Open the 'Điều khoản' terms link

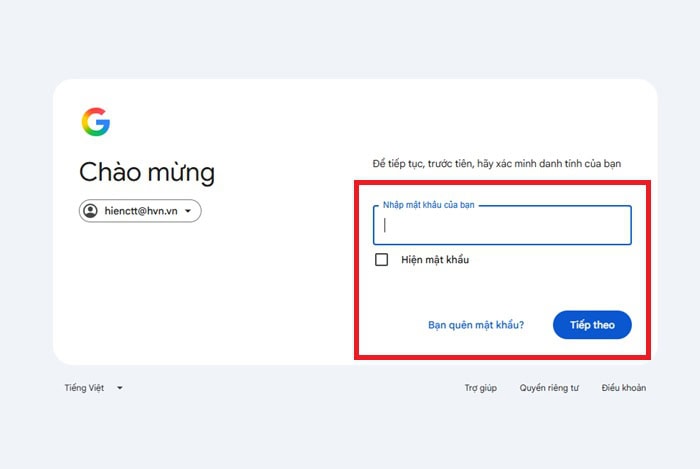click(624, 388)
